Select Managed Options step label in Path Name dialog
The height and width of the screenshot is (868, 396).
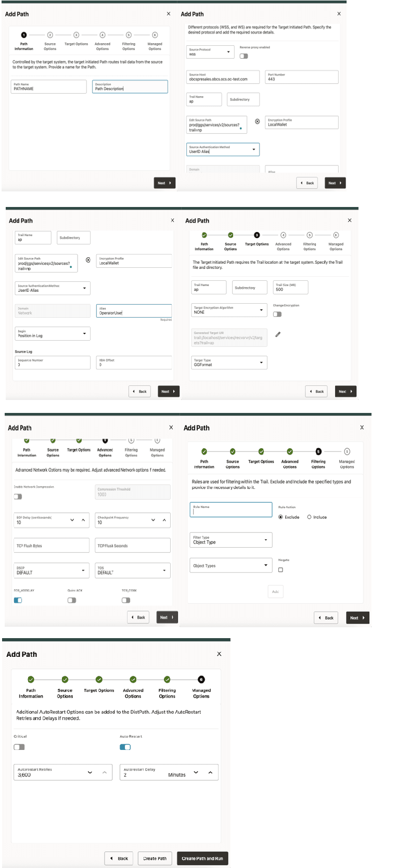point(155,46)
